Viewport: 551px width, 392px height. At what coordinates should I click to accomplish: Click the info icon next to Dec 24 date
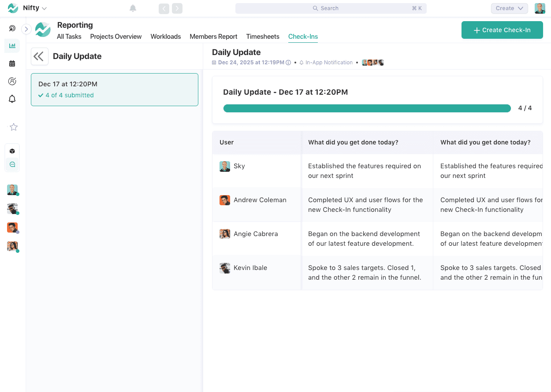click(289, 63)
